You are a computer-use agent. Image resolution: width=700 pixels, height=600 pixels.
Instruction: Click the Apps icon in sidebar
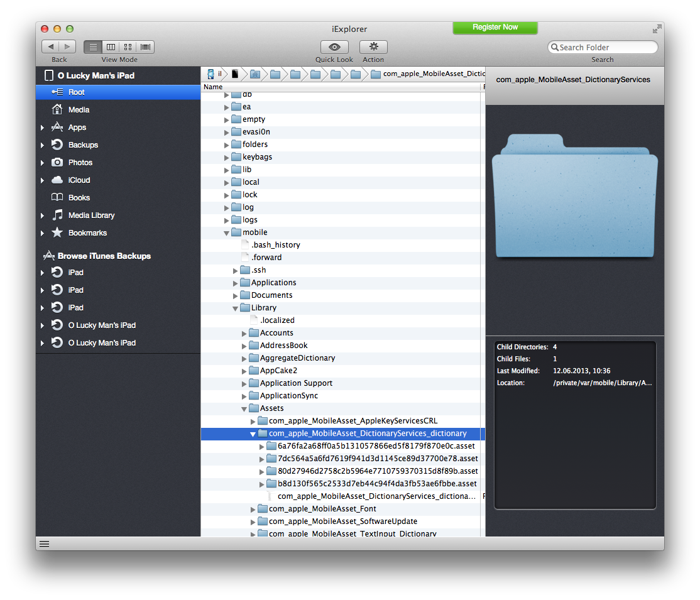pyautogui.click(x=57, y=128)
